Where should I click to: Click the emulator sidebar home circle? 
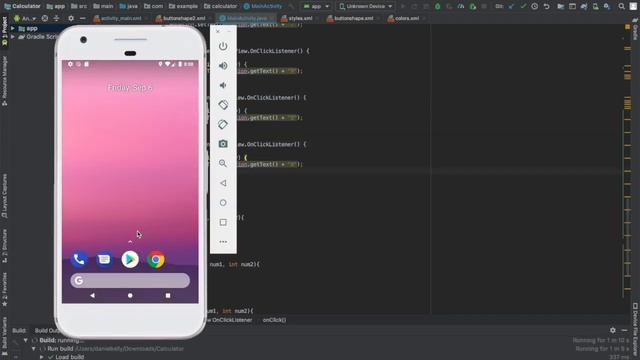[223, 202]
